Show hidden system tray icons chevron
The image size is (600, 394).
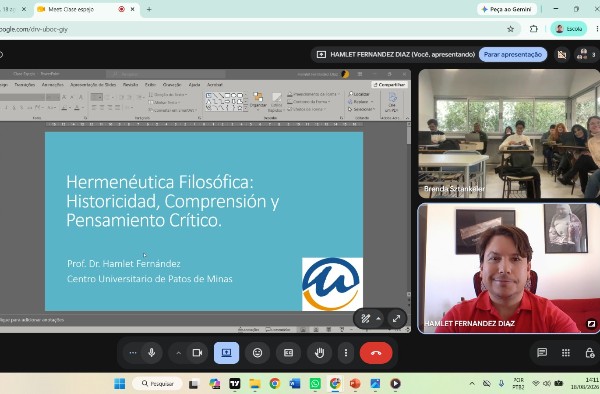[472, 383]
